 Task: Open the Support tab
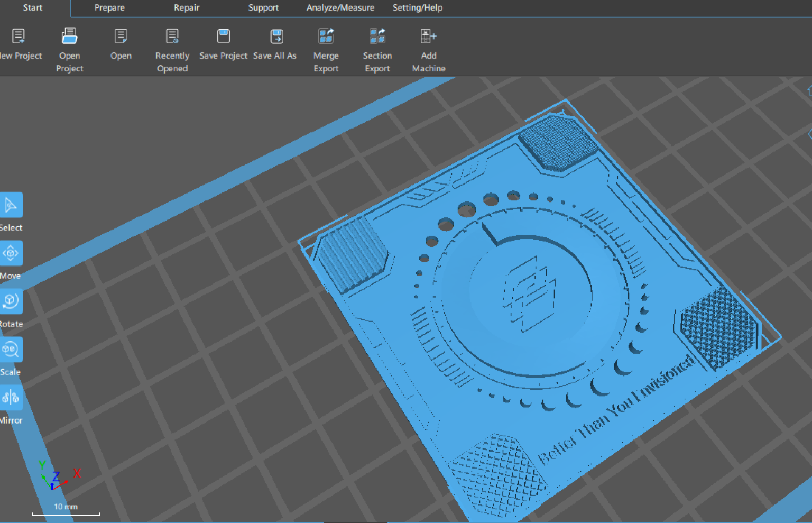[263, 8]
